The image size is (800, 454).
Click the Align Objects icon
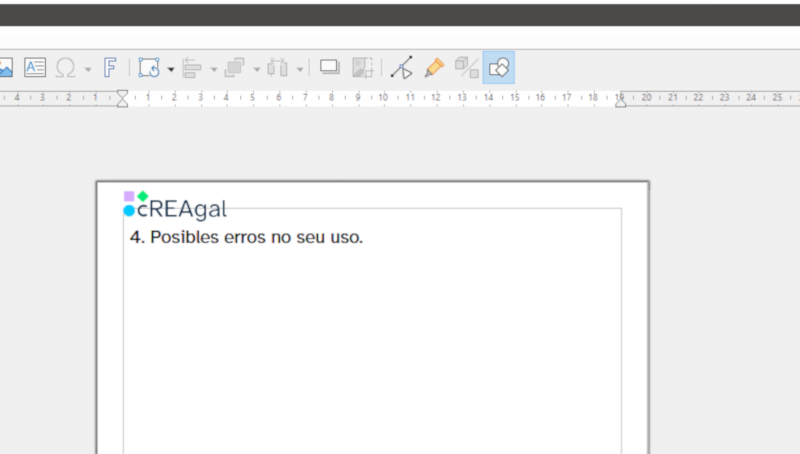tap(192, 68)
